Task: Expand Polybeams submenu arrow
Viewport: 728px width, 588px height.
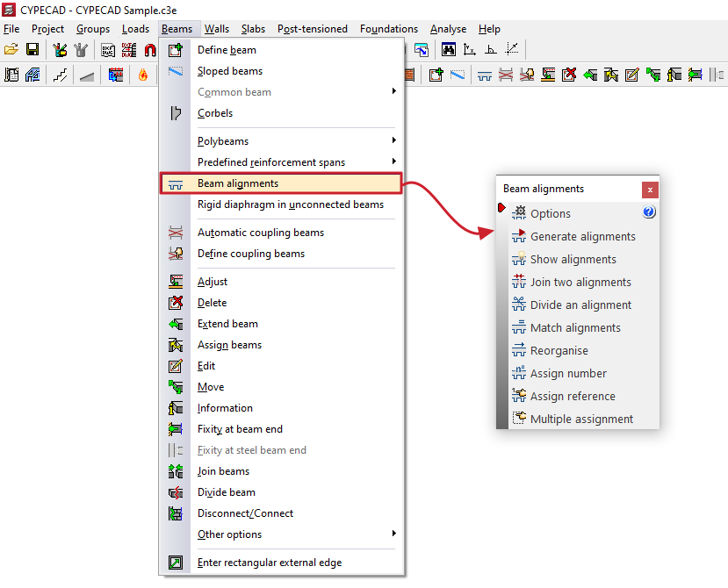Action: point(393,140)
